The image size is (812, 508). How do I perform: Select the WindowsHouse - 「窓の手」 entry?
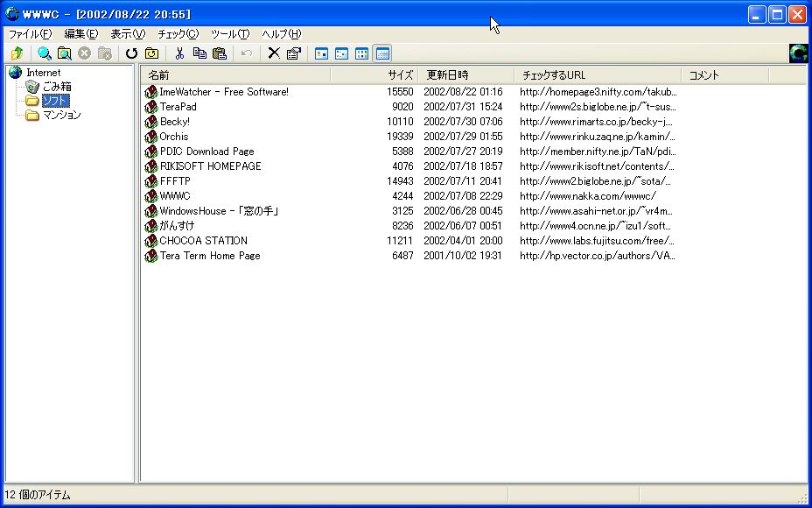pyautogui.click(x=219, y=211)
